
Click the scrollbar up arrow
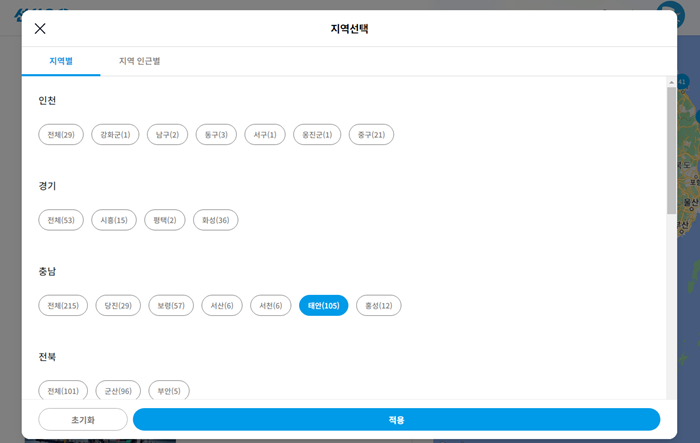[x=671, y=83]
